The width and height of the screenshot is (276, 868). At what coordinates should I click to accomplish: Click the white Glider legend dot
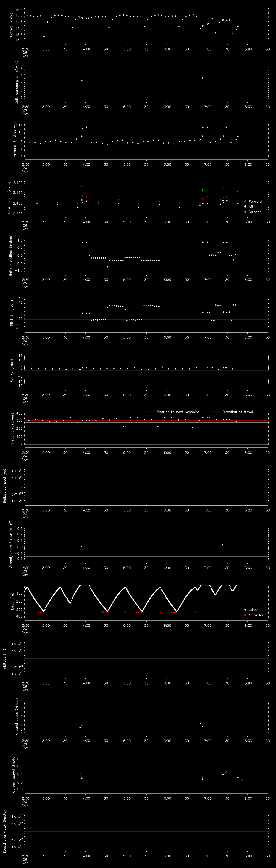tap(245, 609)
